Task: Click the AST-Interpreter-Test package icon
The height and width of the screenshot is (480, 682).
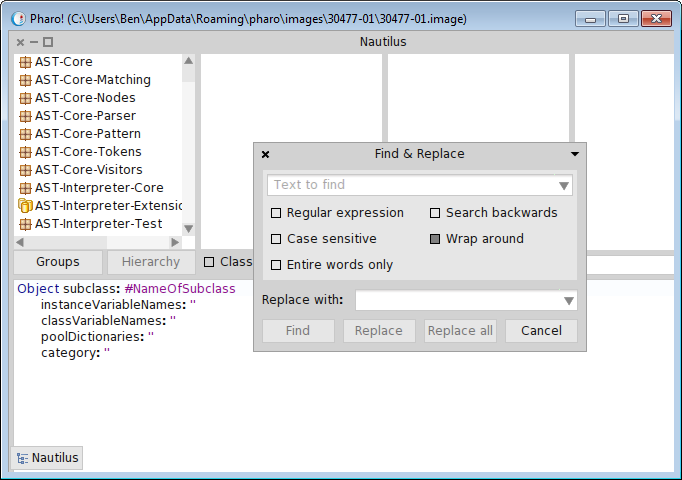Action: click(25, 224)
